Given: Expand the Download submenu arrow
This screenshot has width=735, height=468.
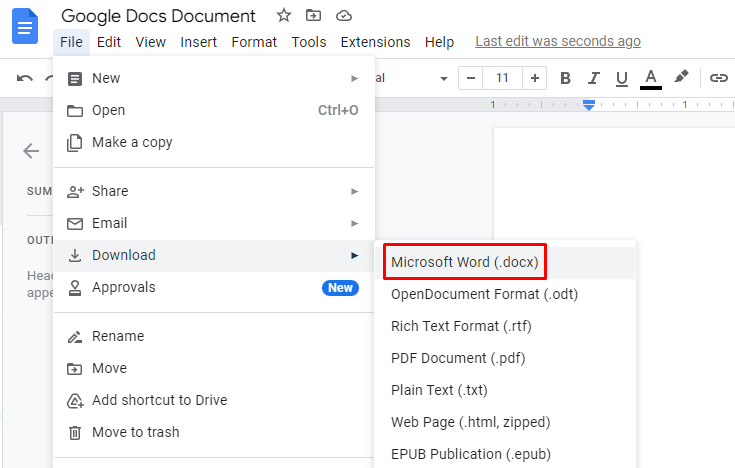Looking at the screenshot, I should (x=354, y=256).
